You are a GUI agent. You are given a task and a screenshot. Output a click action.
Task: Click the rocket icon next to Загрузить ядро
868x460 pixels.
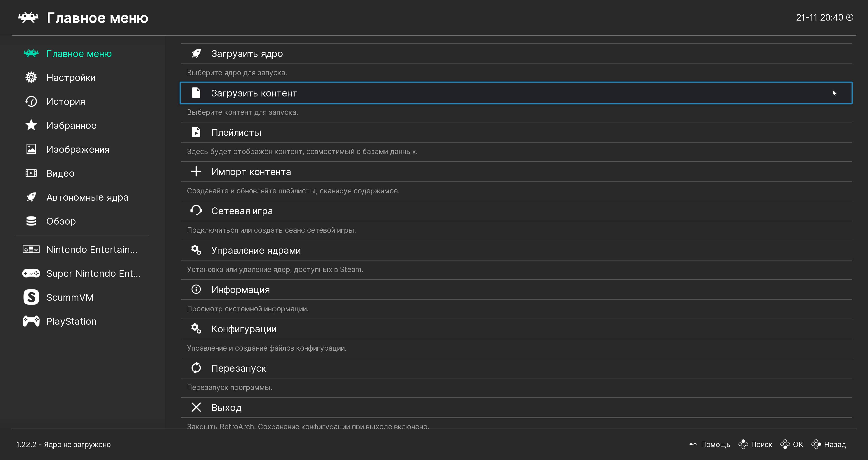[196, 54]
